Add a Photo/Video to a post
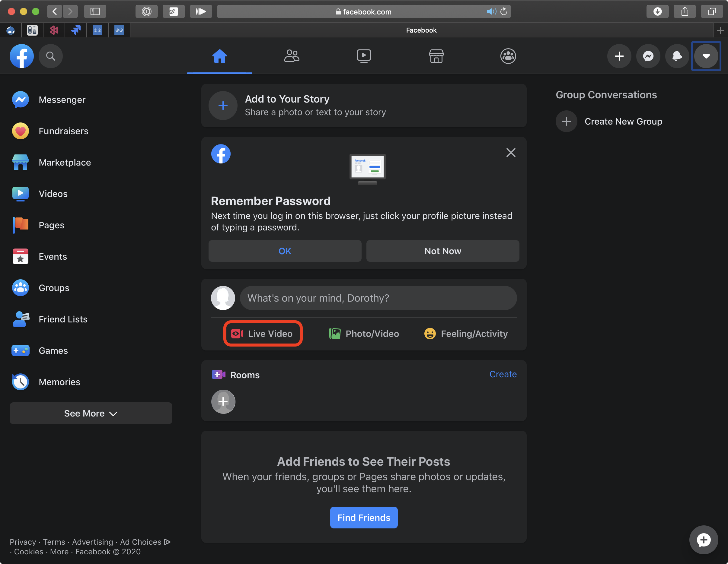The image size is (728, 564). pos(364,334)
